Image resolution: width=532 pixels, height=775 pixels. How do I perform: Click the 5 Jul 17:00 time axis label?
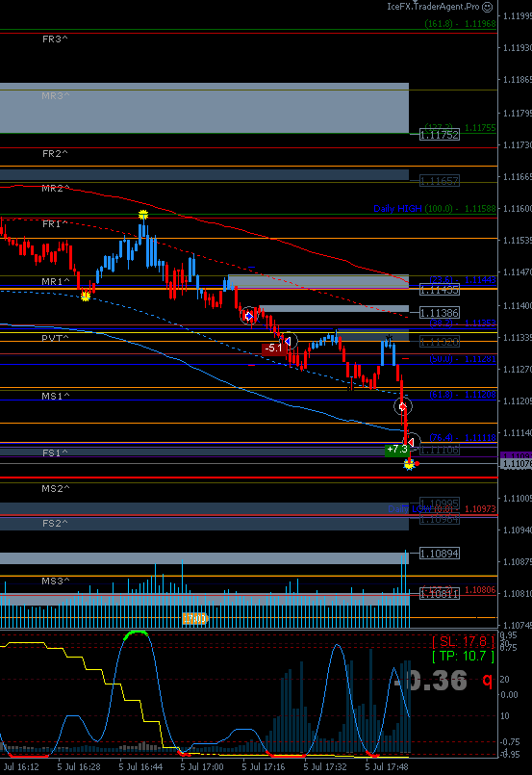(x=201, y=767)
